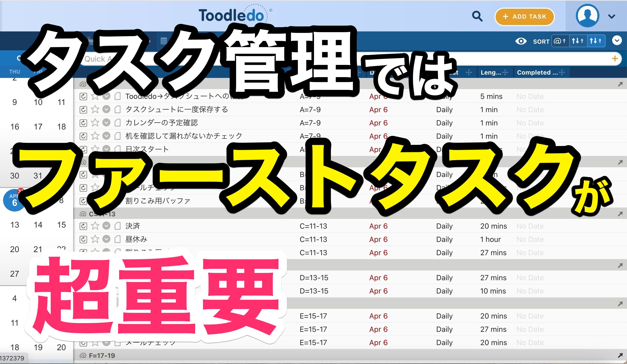This screenshot has width=627, height=364.
Task: Click the search magnifier icon
Action: point(477,16)
